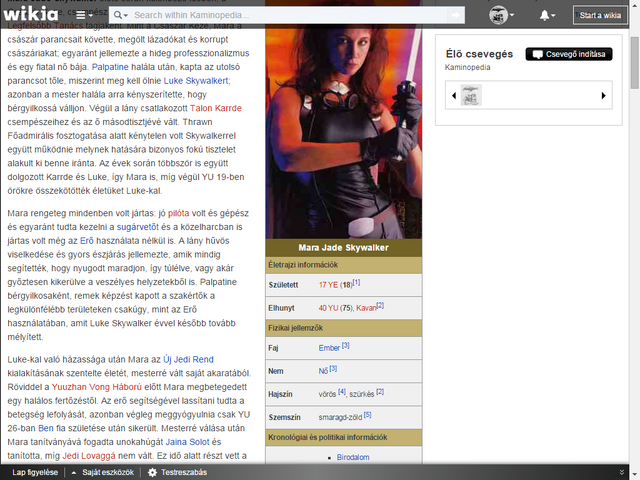Submit search with the arrow button
640x480 pixels.
point(456,15)
